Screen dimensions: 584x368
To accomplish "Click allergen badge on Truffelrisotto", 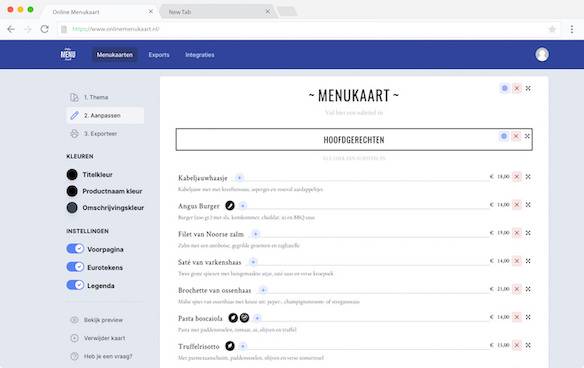I will 230,346.
